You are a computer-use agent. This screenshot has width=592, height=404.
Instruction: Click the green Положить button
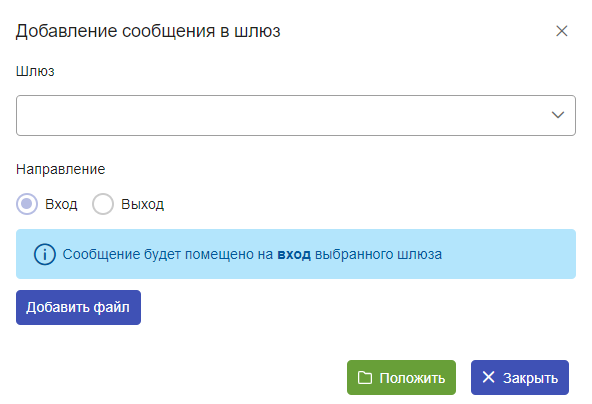point(401,378)
